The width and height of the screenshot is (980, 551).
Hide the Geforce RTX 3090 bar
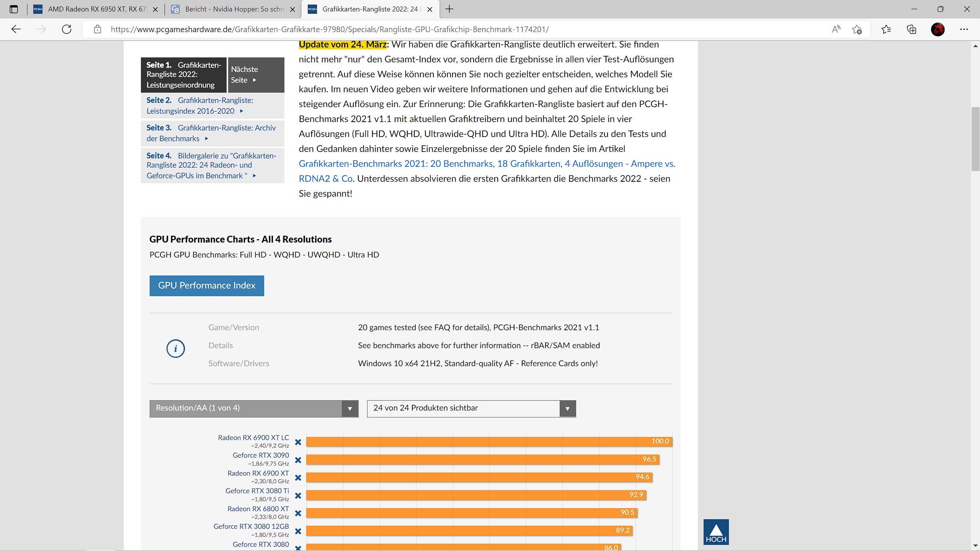click(298, 460)
